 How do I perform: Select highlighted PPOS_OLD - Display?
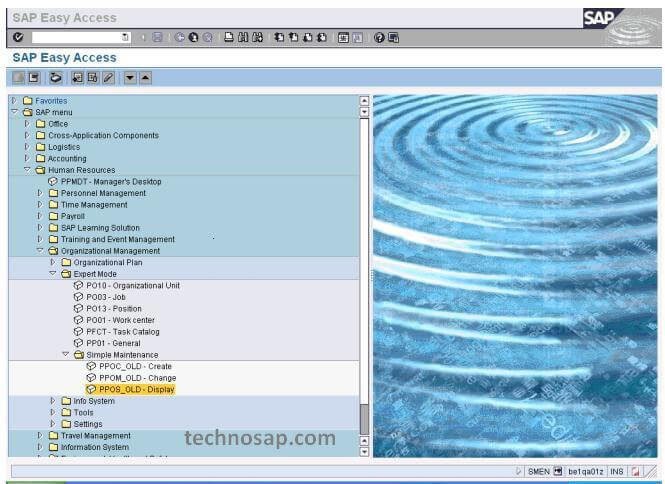pyautogui.click(x=137, y=389)
